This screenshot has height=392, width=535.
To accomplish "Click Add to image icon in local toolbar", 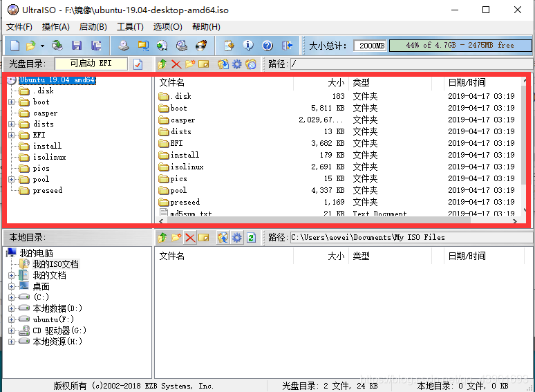I will pos(223,237).
